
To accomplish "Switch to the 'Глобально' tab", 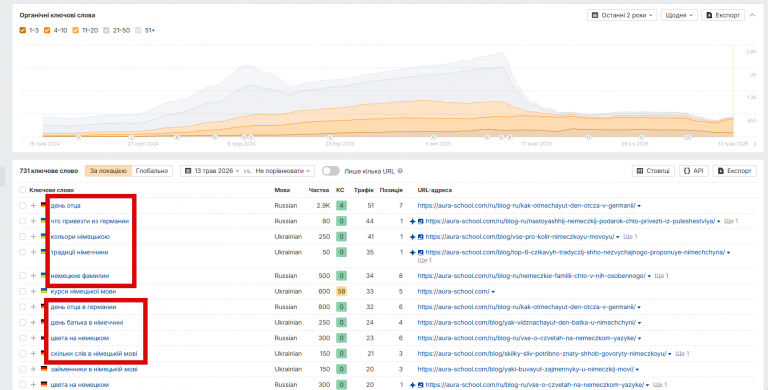I will point(152,171).
